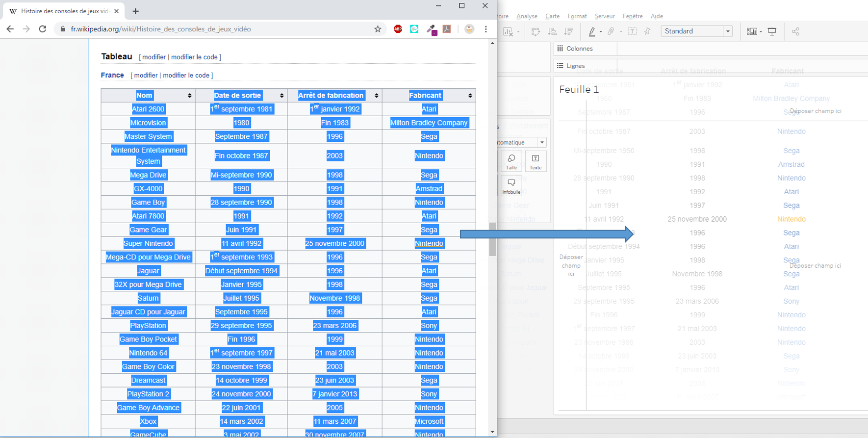Click the browser back arrow
The width and height of the screenshot is (868, 438).
(10, 29)
